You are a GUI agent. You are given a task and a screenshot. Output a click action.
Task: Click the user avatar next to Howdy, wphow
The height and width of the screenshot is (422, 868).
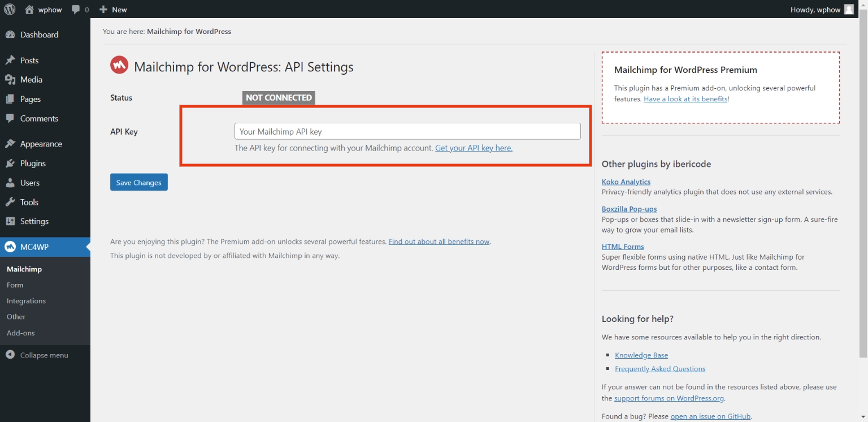(x=849, y=9)
